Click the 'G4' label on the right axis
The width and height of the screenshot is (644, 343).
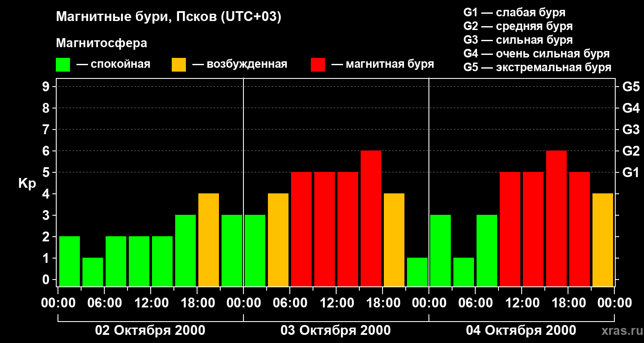(631, 108)
